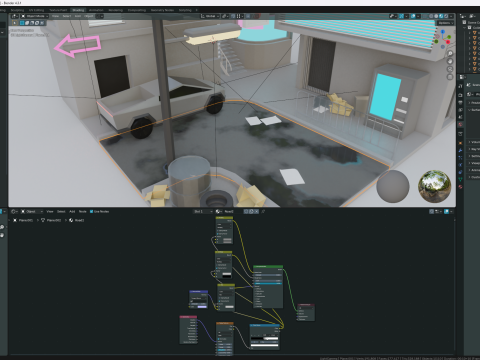Open the grey color swatch in top Mix node
480x360 pixels.
click(227, 239)
